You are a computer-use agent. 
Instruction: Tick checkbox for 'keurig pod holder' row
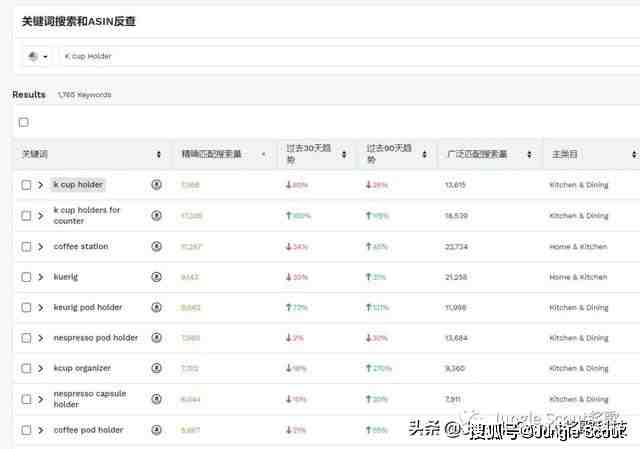26,307
